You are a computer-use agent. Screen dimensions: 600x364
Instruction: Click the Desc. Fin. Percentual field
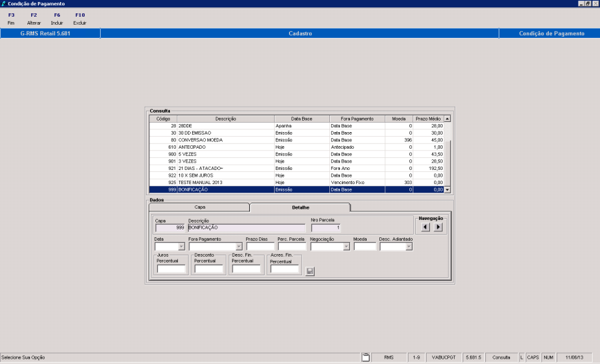[x=246, y=269]
